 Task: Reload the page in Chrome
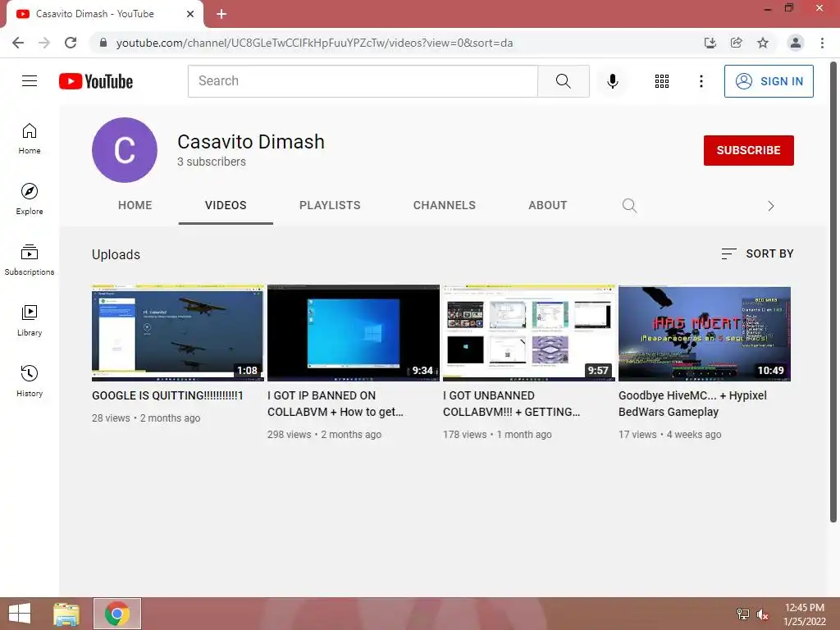tap(71, 43)
